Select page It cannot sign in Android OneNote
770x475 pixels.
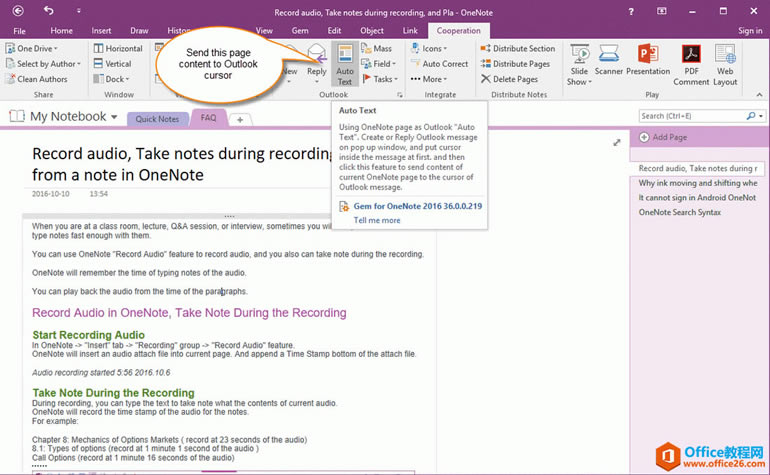[x=697, y=198]
